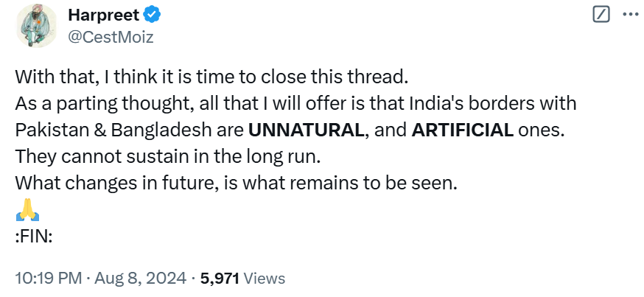
Task: Click the Grok slash-square icon
Action: pyautogui.click(x=601, y=15)
